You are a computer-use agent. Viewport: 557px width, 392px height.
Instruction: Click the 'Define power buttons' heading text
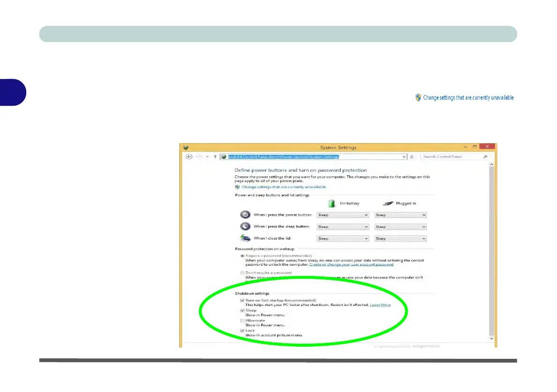tap(300, 170)
